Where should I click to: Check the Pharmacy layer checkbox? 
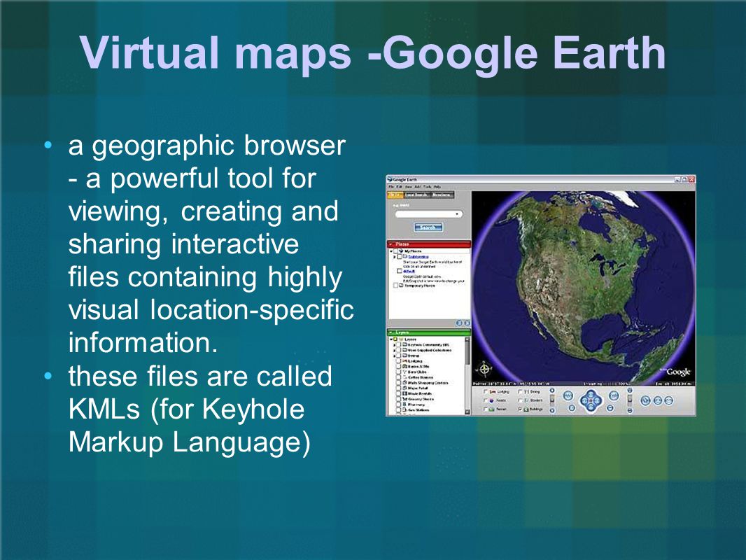398,405
